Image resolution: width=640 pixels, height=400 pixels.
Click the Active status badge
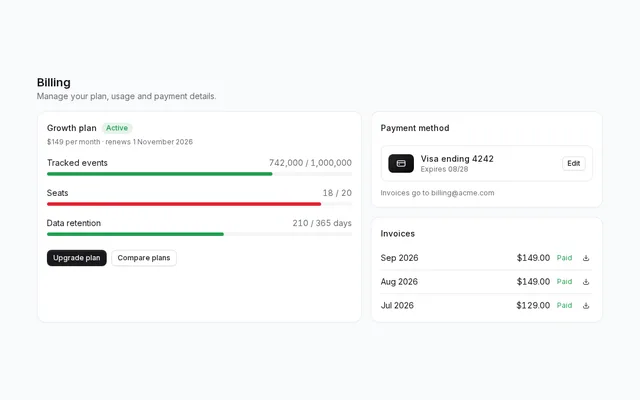[117, 128]
